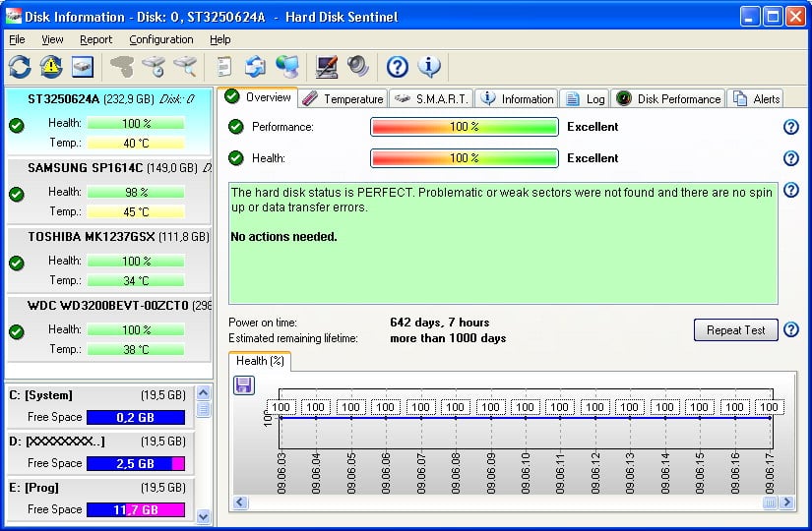Click the globe network toolbar icon
This screenshot has width=812, height=531.
[x=287, y=67]
